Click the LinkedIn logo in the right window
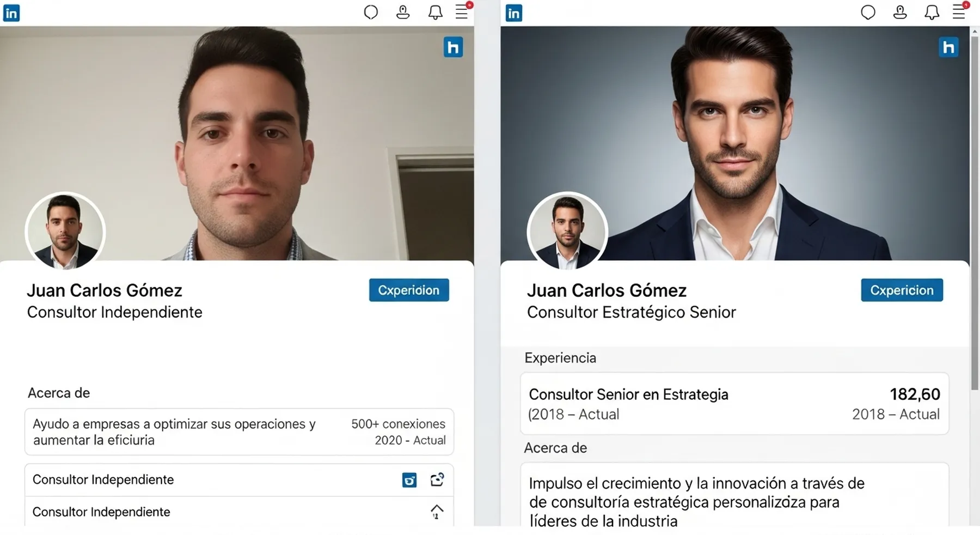This screenshot has height=535, width=980. click(513, 13)
